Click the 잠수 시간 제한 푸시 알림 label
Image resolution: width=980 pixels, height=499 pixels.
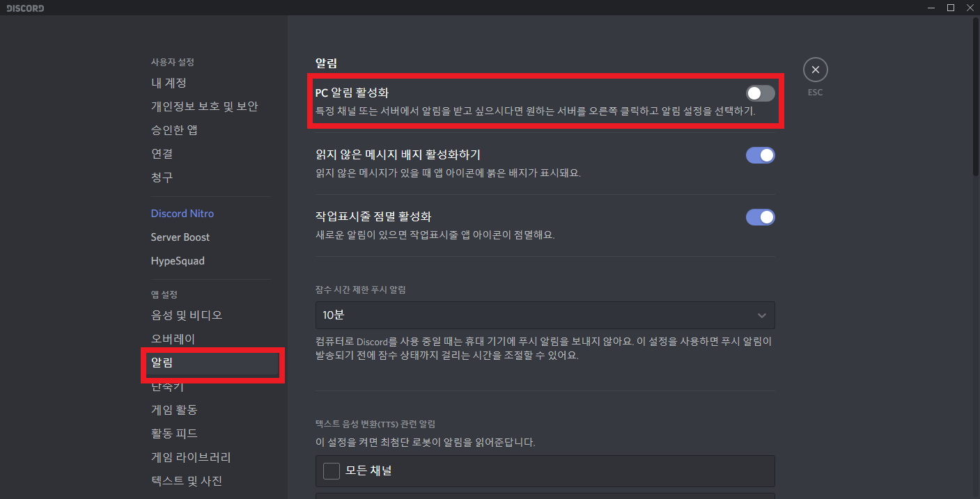tap(360, 290)
